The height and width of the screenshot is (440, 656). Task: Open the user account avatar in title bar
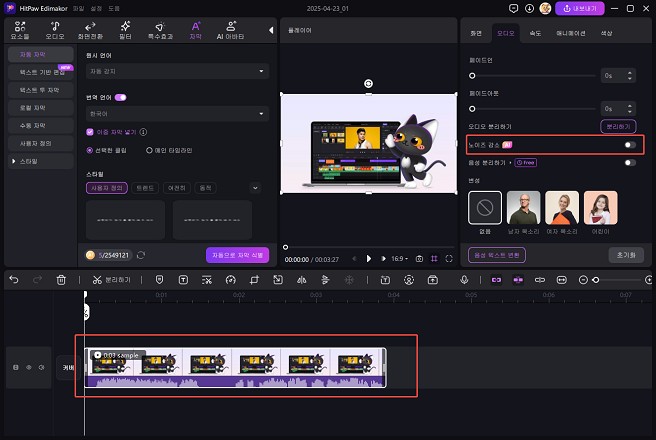pyautogui.click(x=545, y=8)
